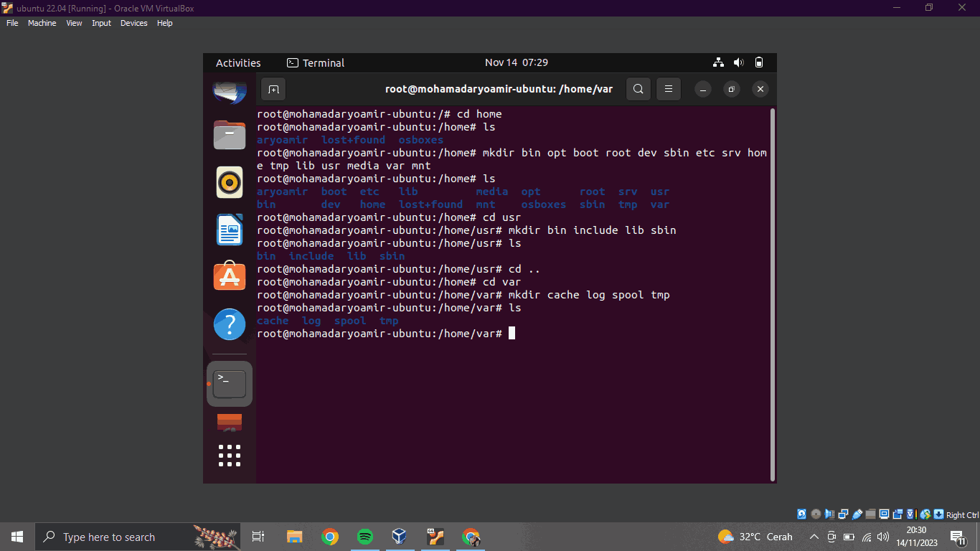Click 'osboxes' in the first ls output

pos(421,140)
